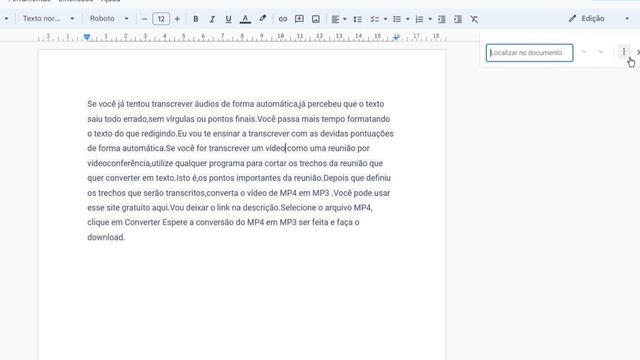Insert an image via the image icon

tap(316, 19)
